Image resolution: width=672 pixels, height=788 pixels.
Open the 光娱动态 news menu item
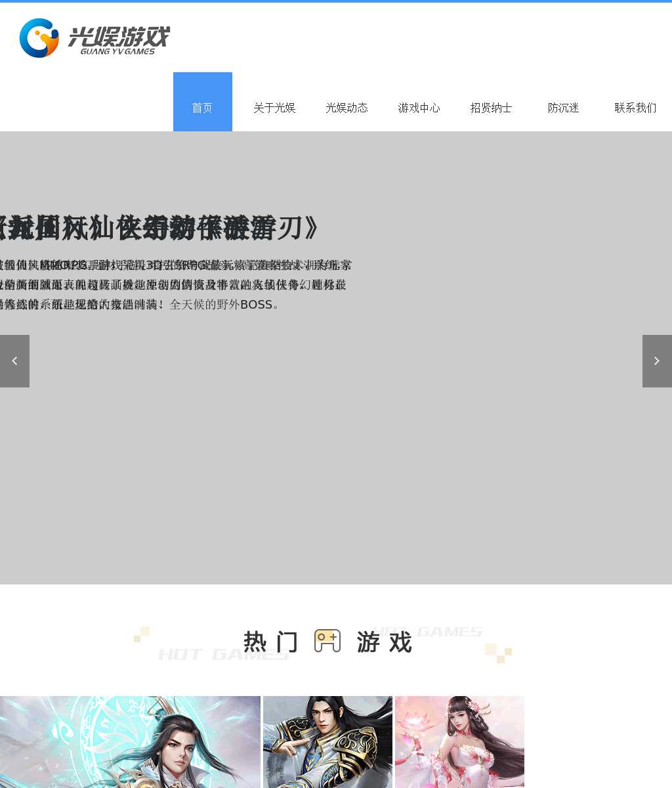(x=346, y=108)
